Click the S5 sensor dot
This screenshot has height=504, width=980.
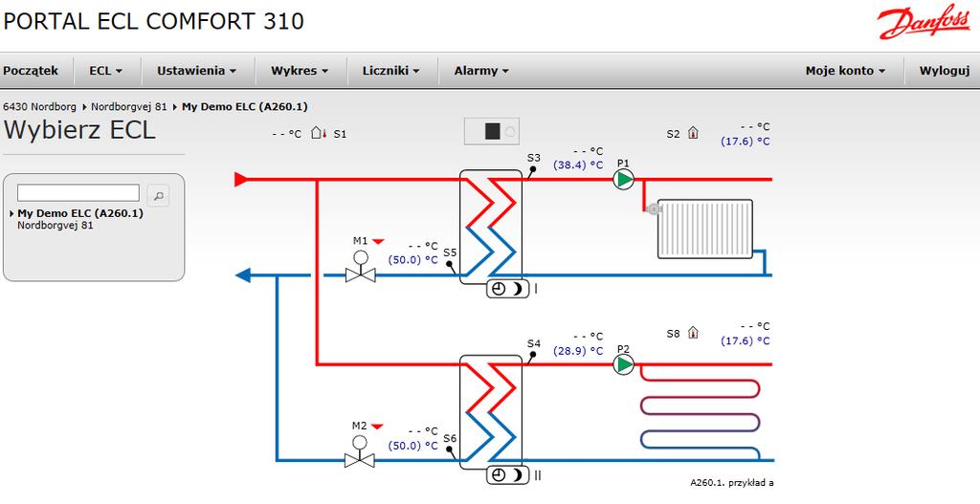click(449, 264)
